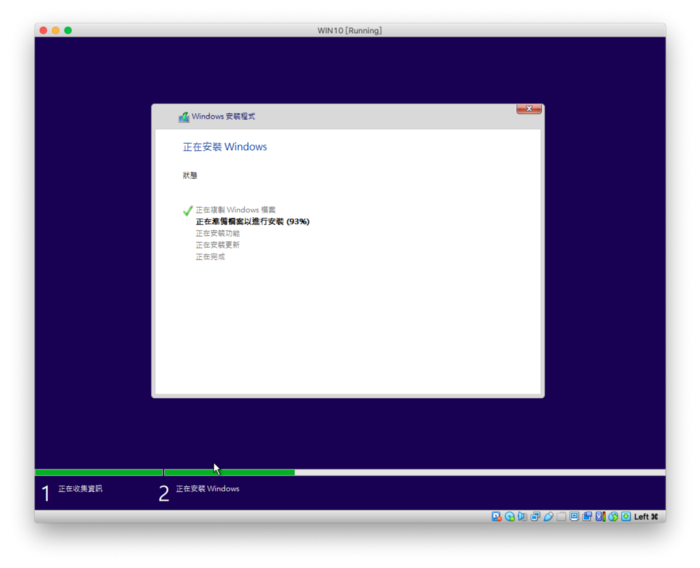The height and width of the screenshot is (568, 700).
Task: Toggle the mouse integration indicator
Action: coord(613,516)
